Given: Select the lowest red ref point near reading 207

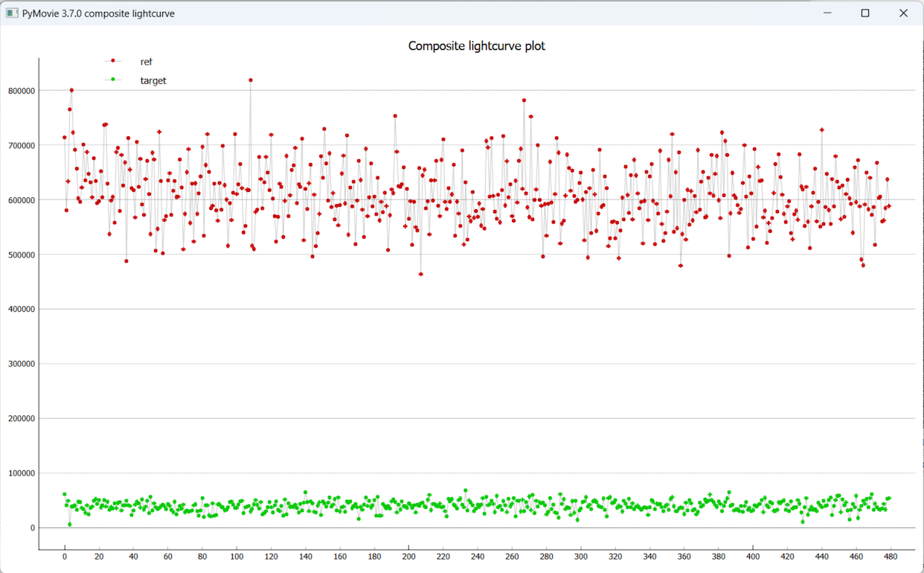Looking at the screenshot, I should [x=421, y=274].
